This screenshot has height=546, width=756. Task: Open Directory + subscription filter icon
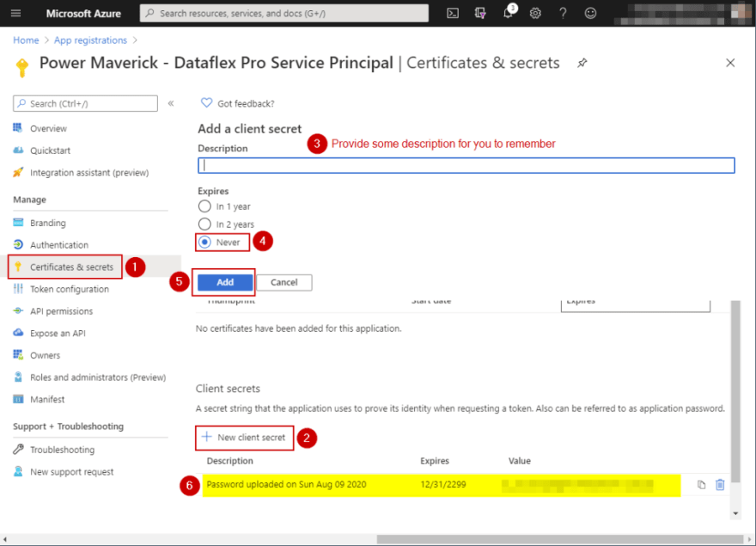coord(480,13)
